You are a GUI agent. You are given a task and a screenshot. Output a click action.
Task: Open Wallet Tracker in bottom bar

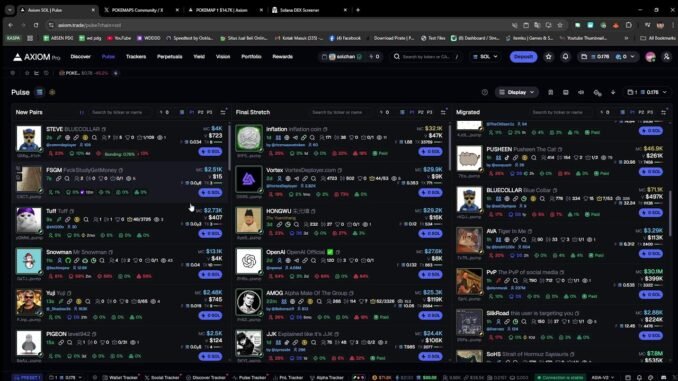[x=120, y=378]
